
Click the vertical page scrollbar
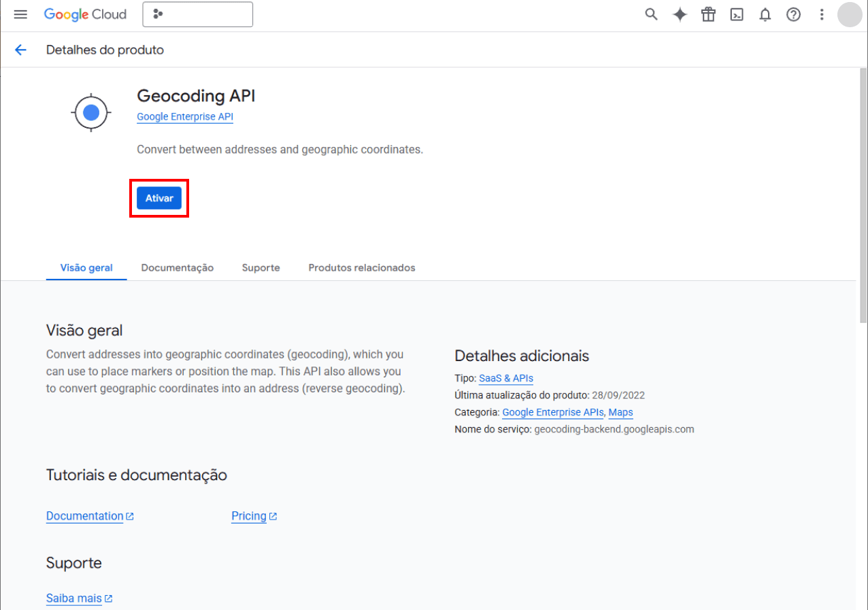(x=863, y=204)
